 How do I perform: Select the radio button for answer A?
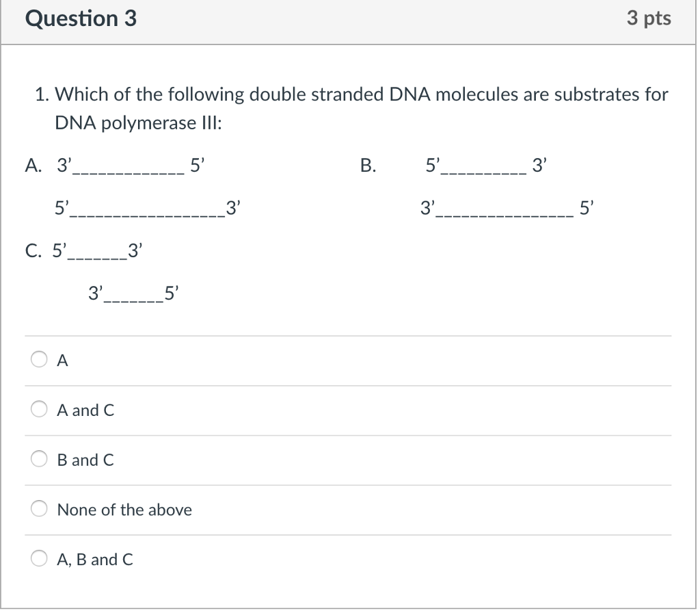click(39, 359)
